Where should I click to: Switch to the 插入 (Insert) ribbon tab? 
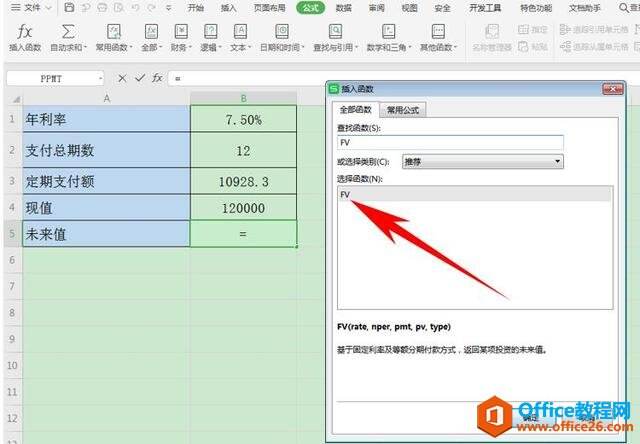point(228,7)
